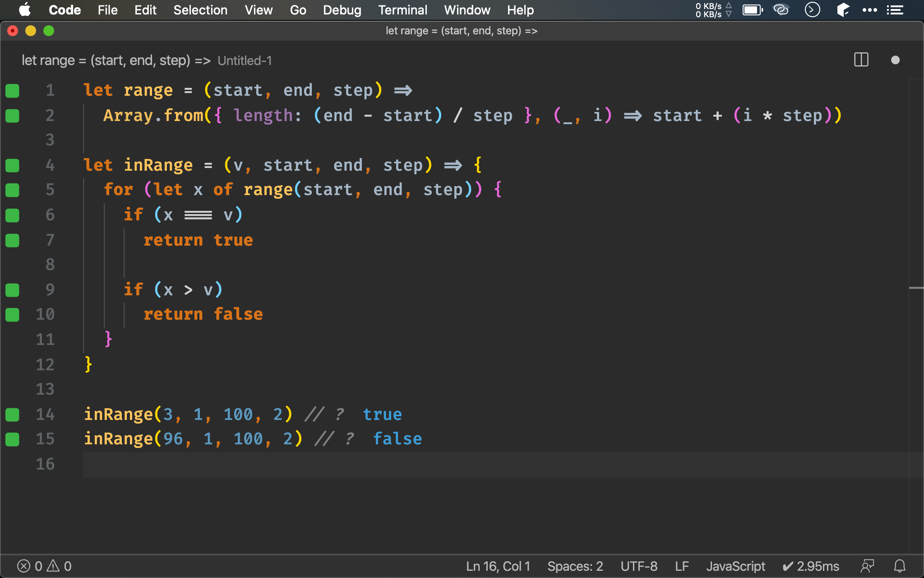Open the Selection menu
The width and height of the screenshot is (924, 578).
click(200, 10)
